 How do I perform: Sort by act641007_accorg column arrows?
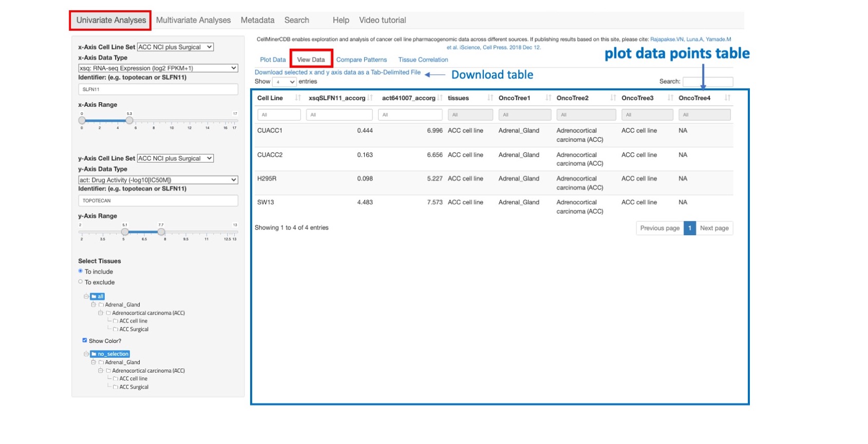pos(440,98)
